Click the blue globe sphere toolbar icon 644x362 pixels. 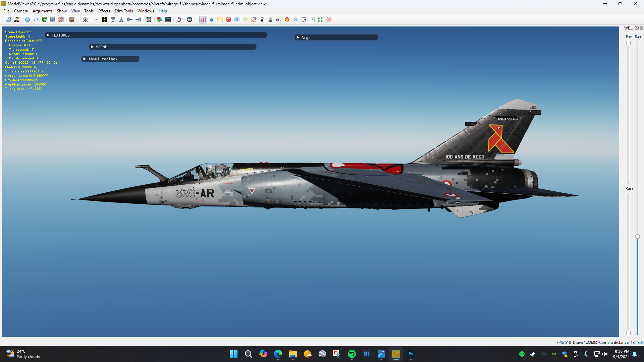pyautogui.click(x=28, y=19)
